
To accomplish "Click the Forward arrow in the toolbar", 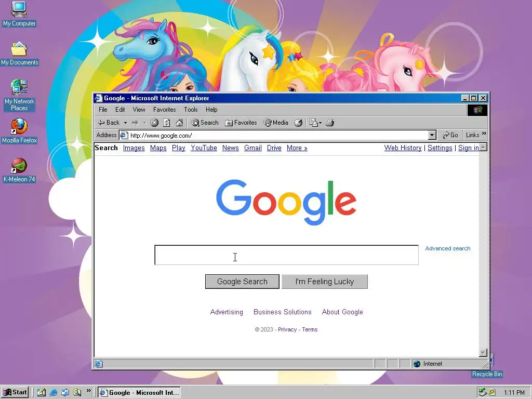I will (x=135, y=123).
